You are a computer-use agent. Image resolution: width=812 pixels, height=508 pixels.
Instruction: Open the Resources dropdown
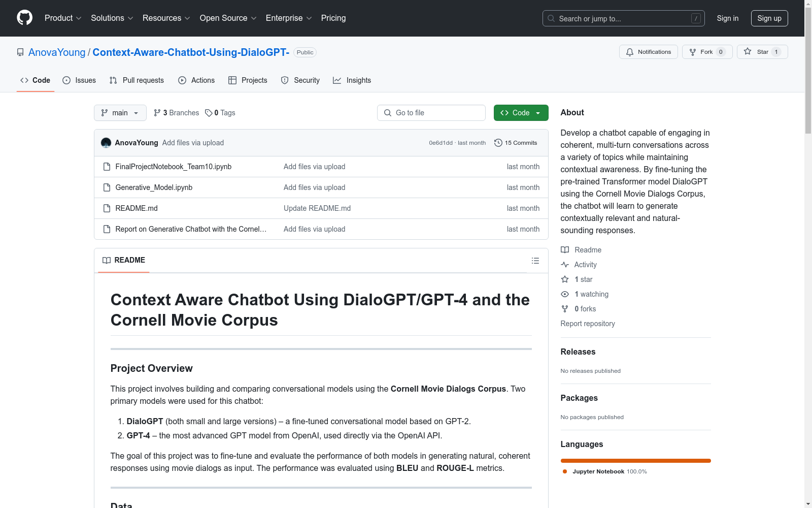[x=166, y=18]
